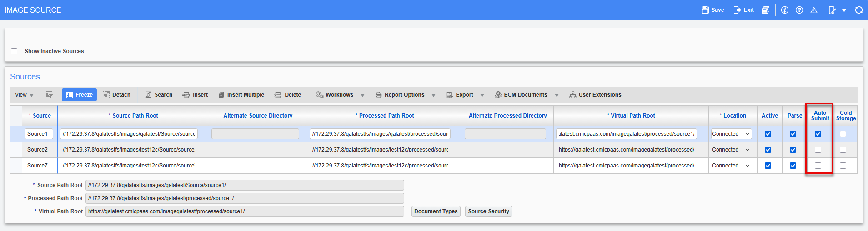Uncheck Active for Source7 row
This screenshot has width=868, height=231.
coord(768,166)
